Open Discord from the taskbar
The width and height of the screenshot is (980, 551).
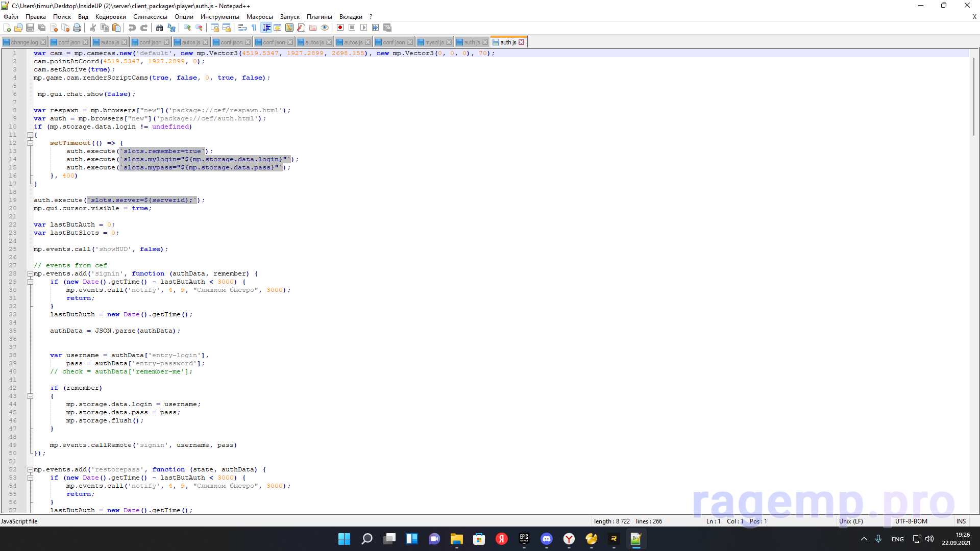pyautogui.click(x=546, y=539)
